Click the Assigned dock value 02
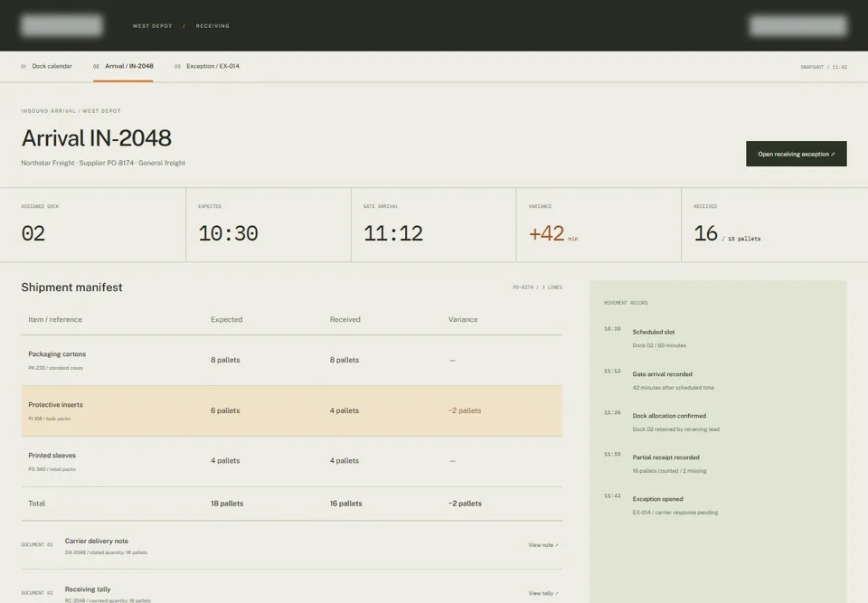The width and height of the screenshot is (868, 603). (x=33, y=233)
